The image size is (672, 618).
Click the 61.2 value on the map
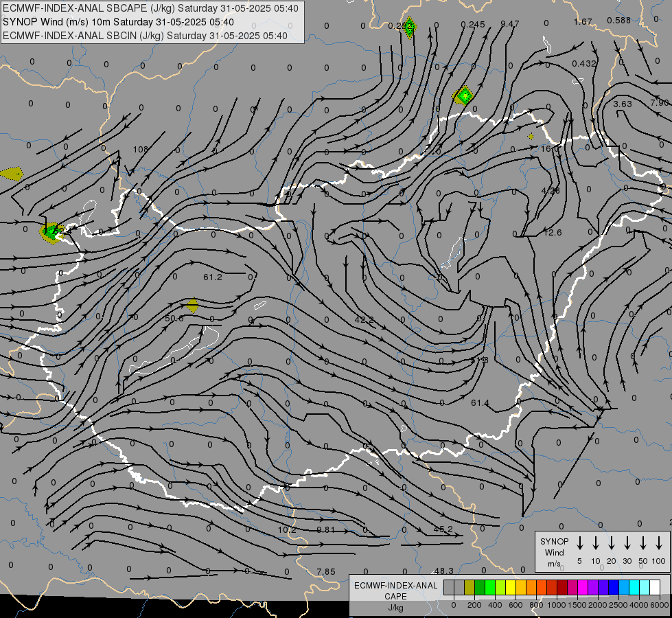[x=213, y=277]
